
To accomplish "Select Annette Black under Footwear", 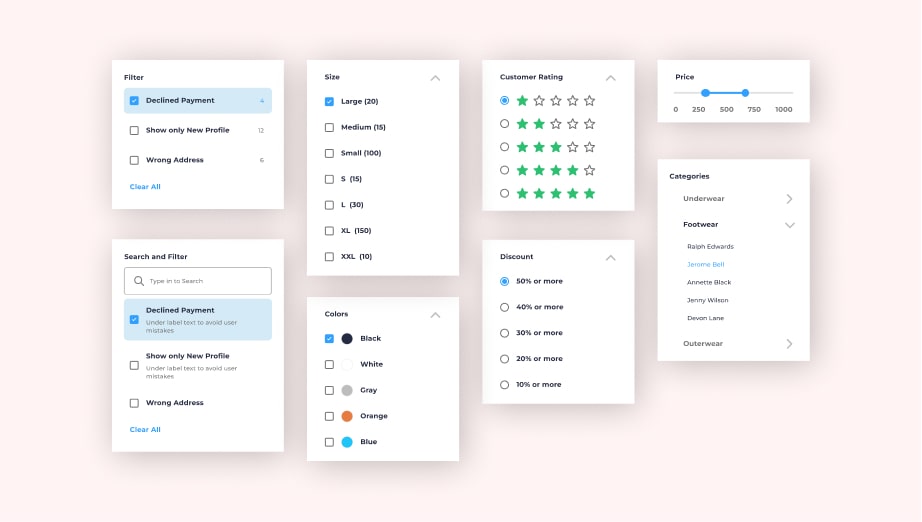I will point(709,282).
